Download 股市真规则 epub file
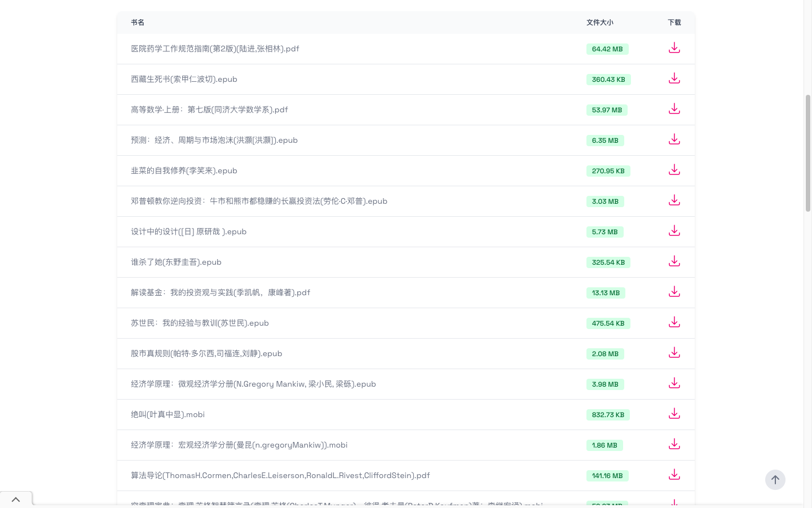Image resolution: width=812 pixels, height=508 pixels. pyautogui.click(x=674, y=353)
